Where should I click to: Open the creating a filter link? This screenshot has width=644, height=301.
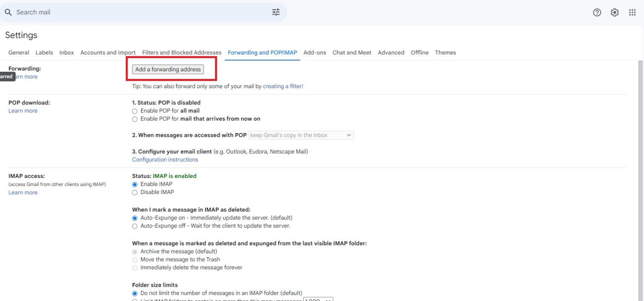tap(283, 86)
